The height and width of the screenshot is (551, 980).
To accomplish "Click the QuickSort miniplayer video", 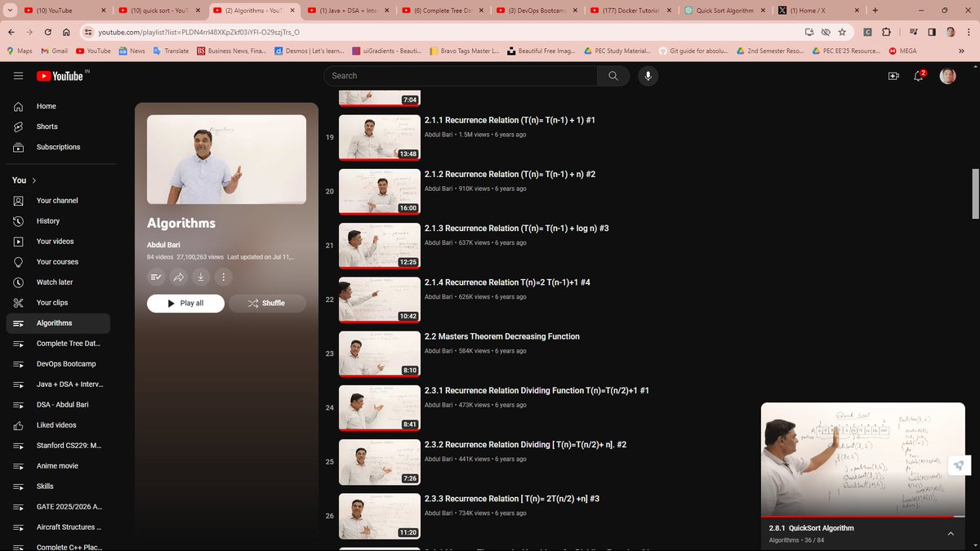I will point(862,460).
